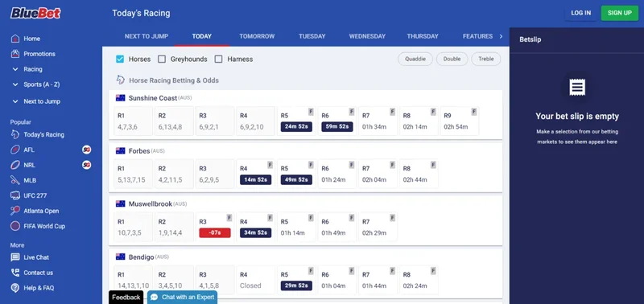
Task: Click the Muswellbrook Australian flag icon
Action: point(120,204)
